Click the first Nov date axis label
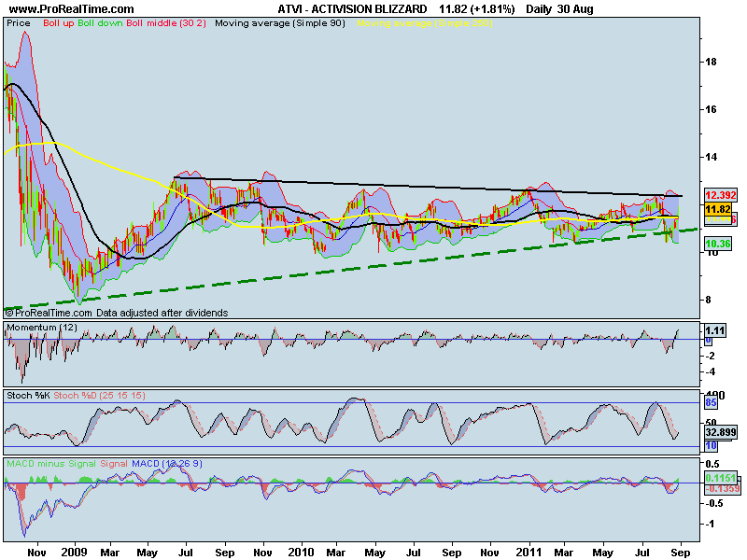Screen dimensions: 747x560 [x=36, y=553]
